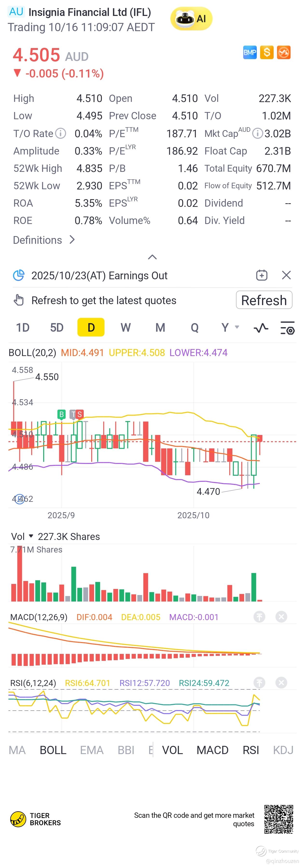The width and height of the screenshot is (305, 868).
Task: Tap the AU market badge
Action: 16,12
